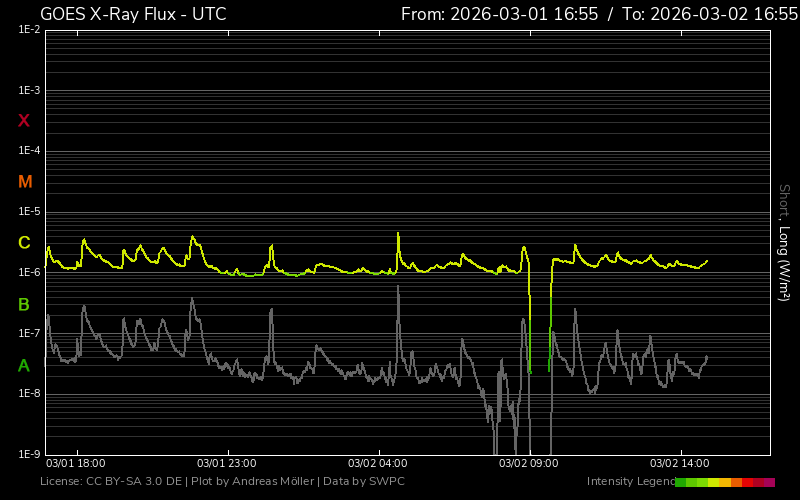Click the 03/02 14:00 time axis label
Screen dimensions: 800x500
point(679,464)
